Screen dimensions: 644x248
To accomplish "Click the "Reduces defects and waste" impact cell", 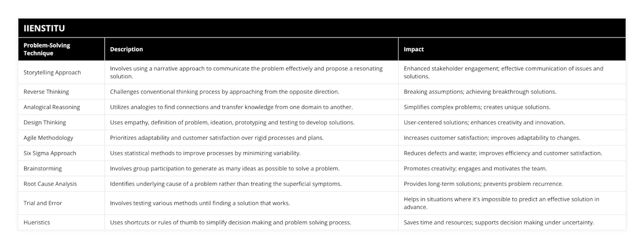I will (502, 153).
